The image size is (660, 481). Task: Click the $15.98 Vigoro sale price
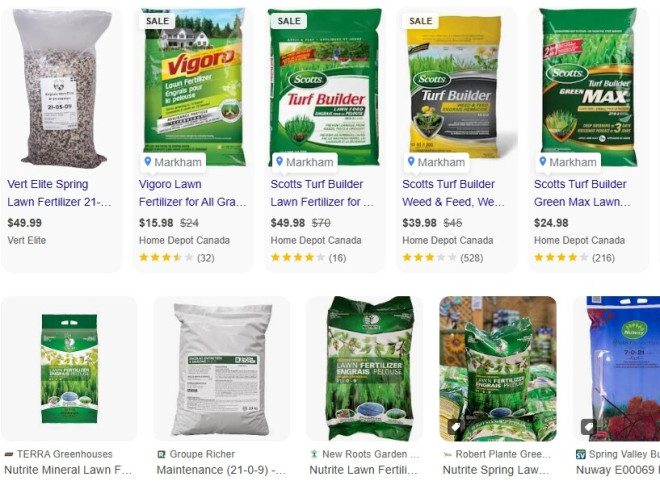[156, 223]
